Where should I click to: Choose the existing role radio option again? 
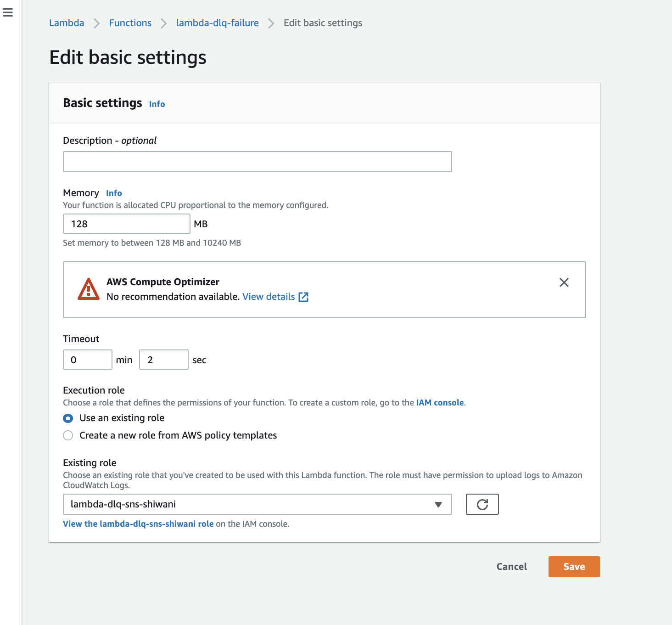pos(67,418)
